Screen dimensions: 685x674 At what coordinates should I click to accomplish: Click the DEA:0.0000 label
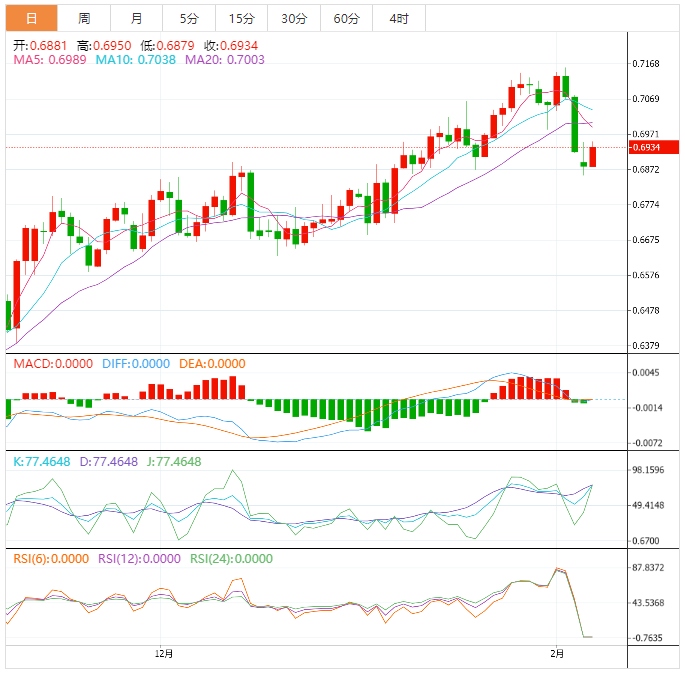pos(212,364)
